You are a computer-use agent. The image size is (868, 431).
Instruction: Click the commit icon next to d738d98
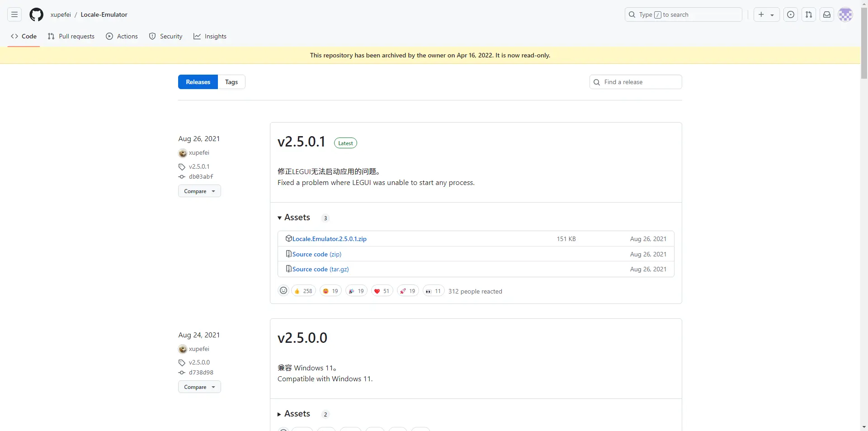[x=182, y=373]
